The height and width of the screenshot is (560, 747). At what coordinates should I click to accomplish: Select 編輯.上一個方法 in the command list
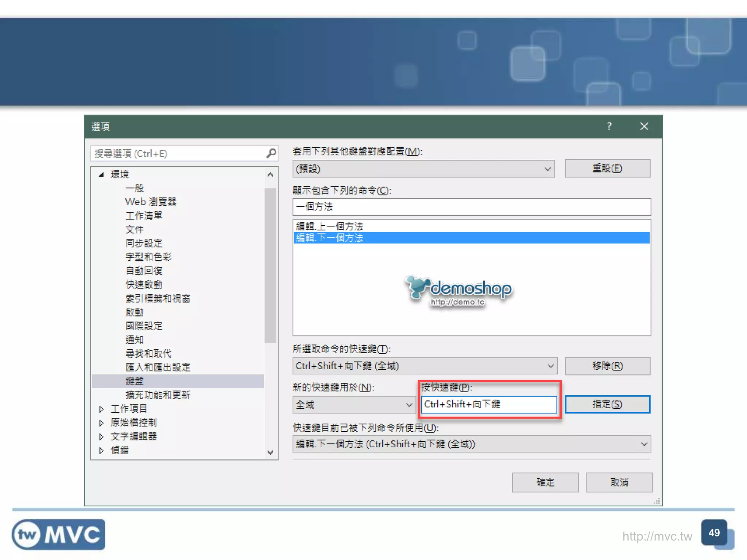tap(330, 226)
